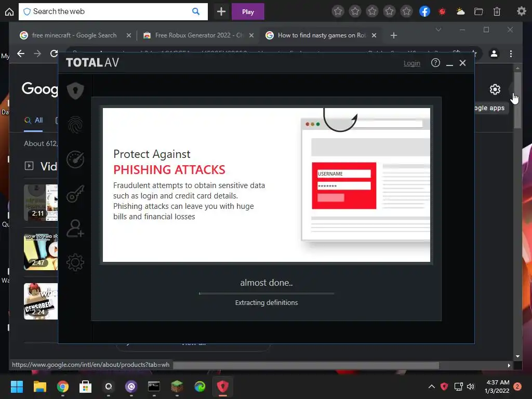Open TotalAV key password vault icon
The image size is (532, 399).
pos(75,194)
